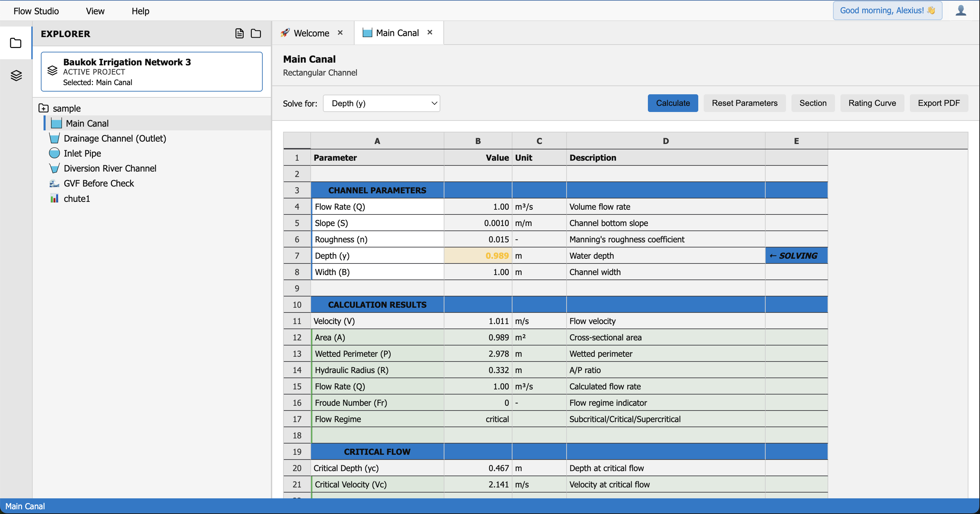Open the Section view button

point(813,103)
